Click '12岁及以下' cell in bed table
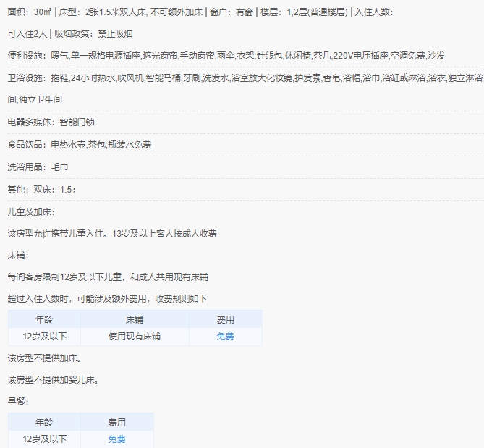The image size is (484, 448). 44,337
